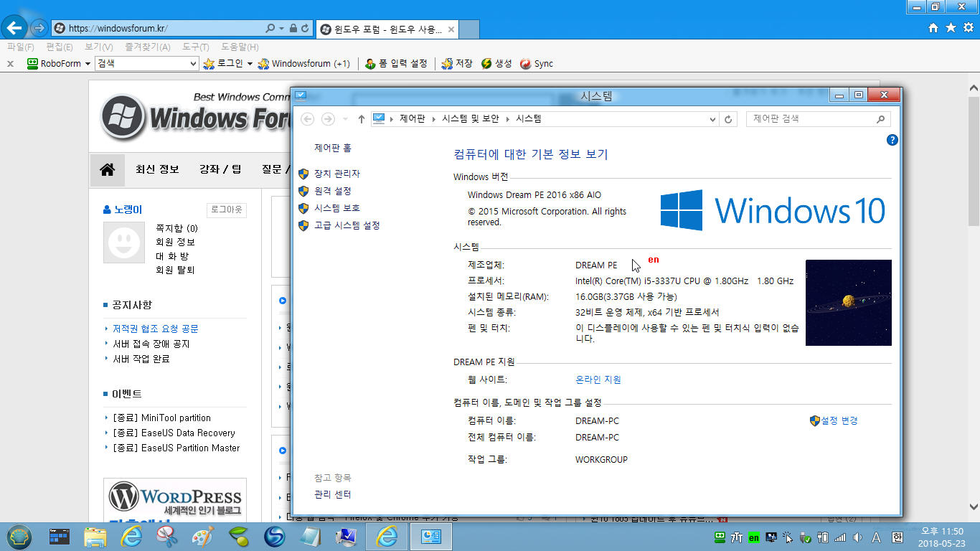Click the network signal bars tray icon
Image resolution: width=980 pixels, height=551 pixels.
pyautogui.click(x=840, y=537)
